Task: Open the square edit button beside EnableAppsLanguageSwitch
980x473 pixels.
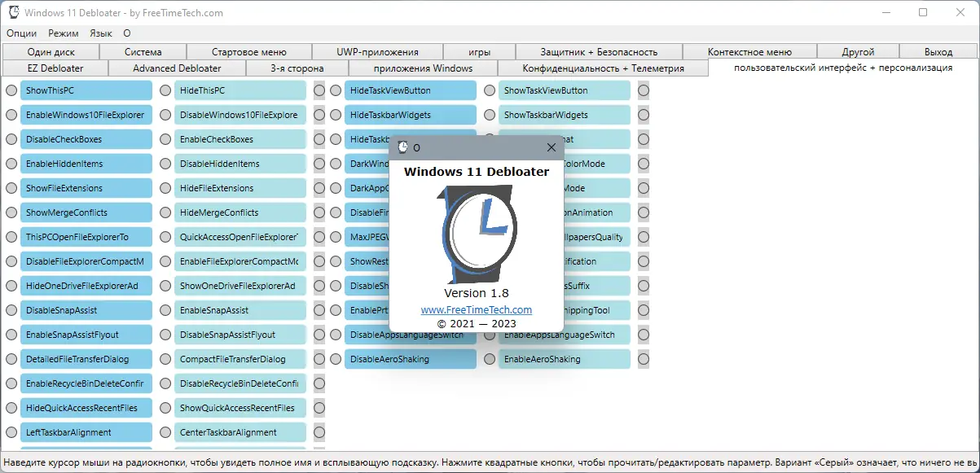Action: point(644,335)
